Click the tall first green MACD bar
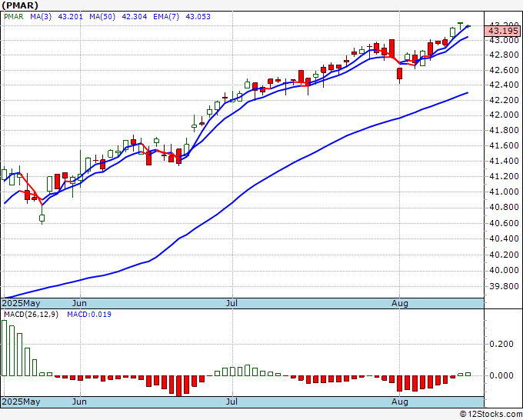Image resolution: width=523 pixels, height=420 pixels. tap(4, 348)
